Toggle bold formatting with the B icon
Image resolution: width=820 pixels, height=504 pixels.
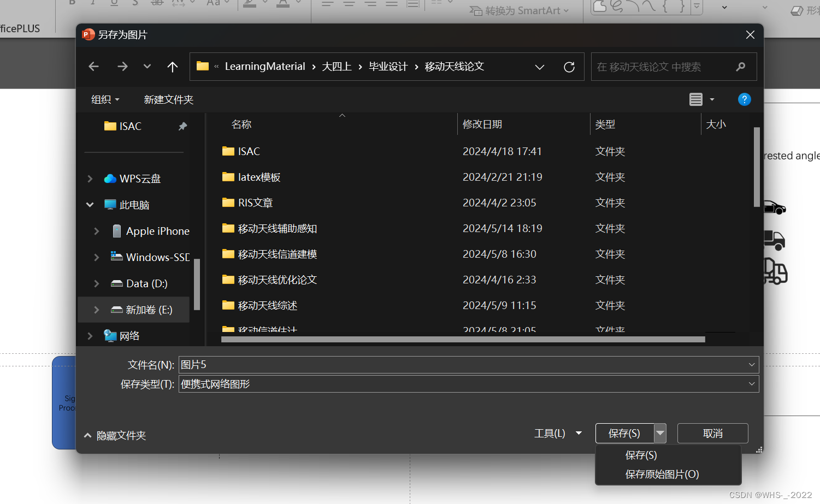click(x=72, y=3)
